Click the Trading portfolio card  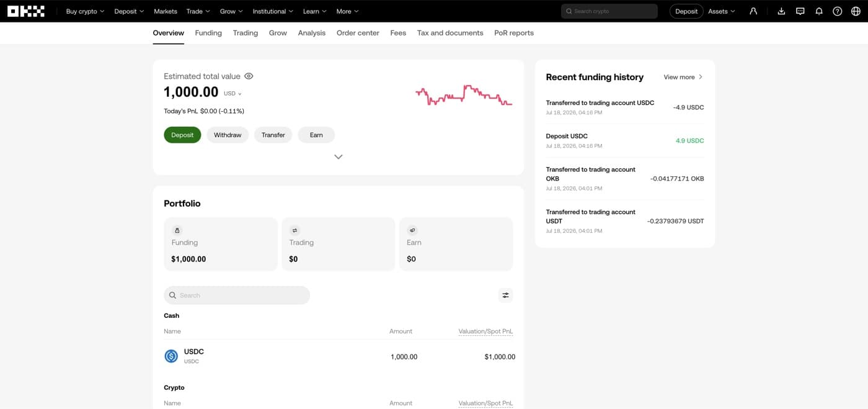(338, 244)
